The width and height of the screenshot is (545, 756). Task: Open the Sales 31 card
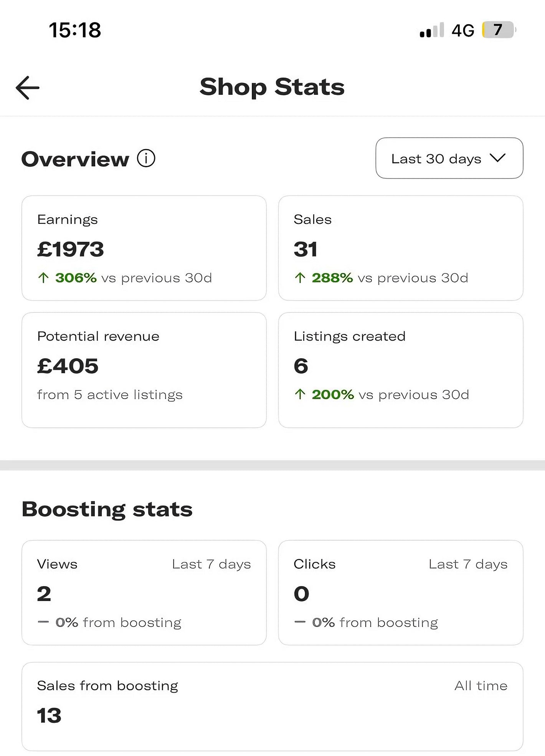(x=400, y=248)
